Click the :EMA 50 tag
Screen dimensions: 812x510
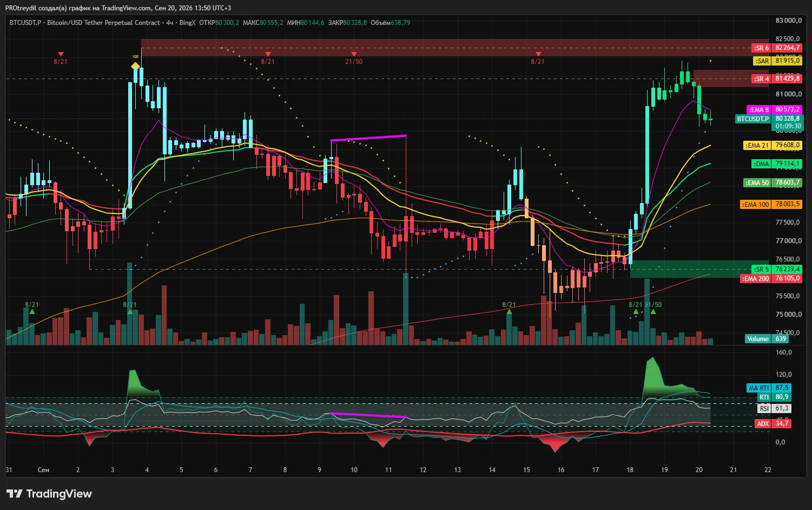757,183
